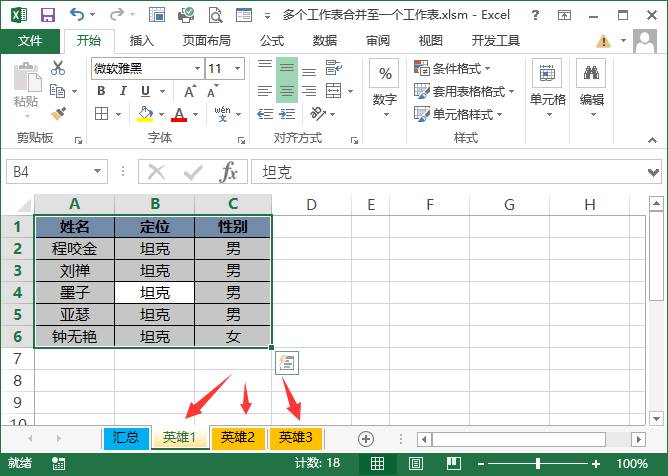Apply yellow fill color bucket
Screen dimensions: 668x476
[145, 114]
